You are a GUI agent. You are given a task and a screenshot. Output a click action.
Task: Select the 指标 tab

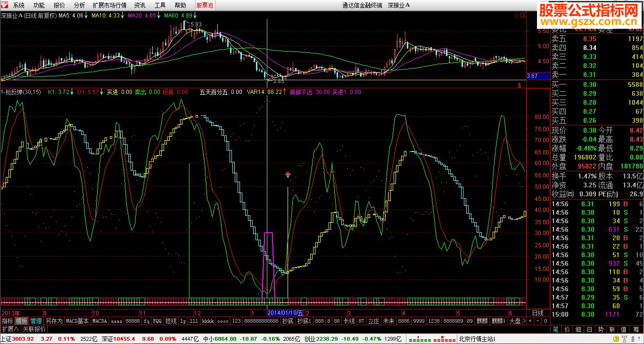(7, 321)
